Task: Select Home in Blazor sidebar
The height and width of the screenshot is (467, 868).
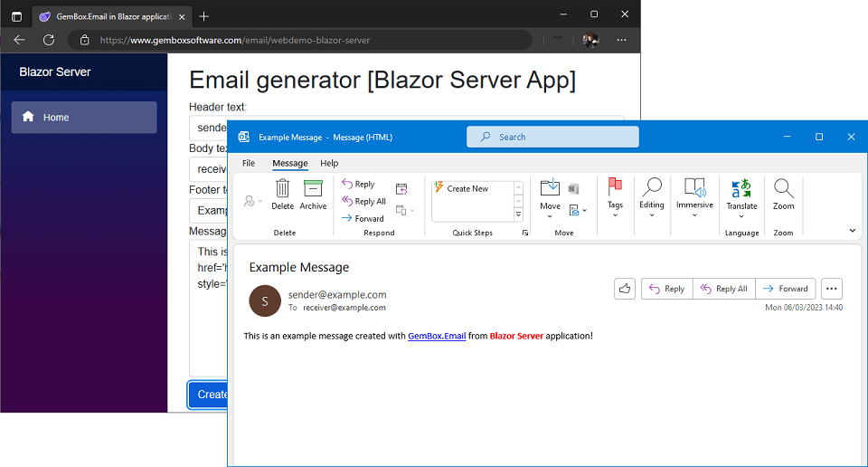Action: pos(84,118)
